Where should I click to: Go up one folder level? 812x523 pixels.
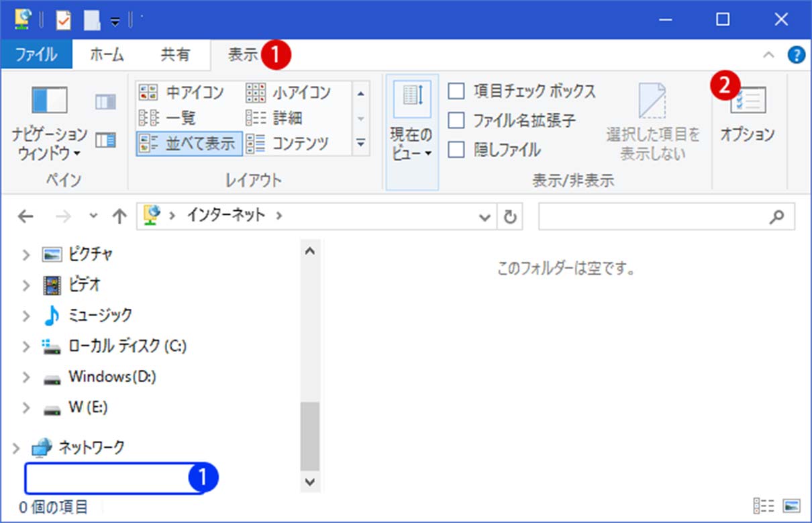point(119,216)
